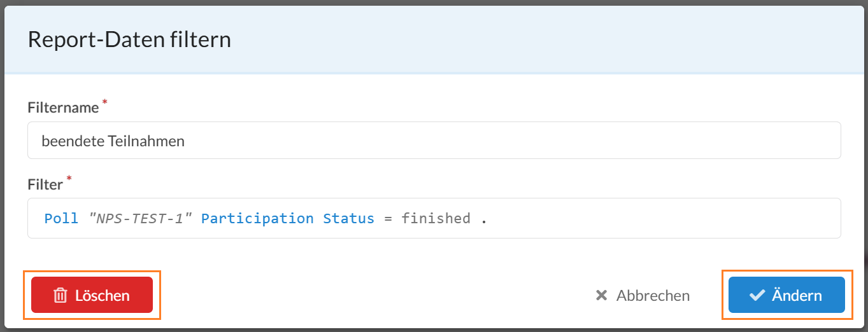The width and height of the screenshot is (868, 332).
Task: Click the trash can icon on Löschen
Action: click(60, 295)
